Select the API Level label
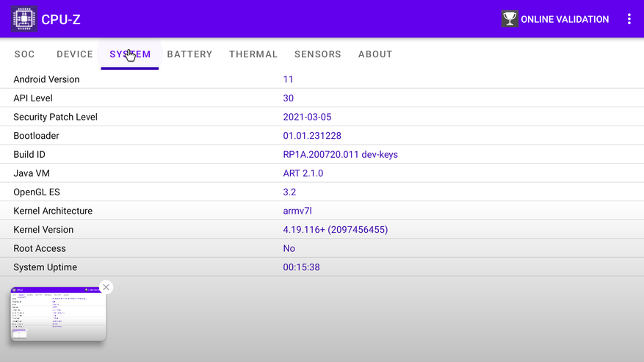The image size is (644, 362). click(x=33, y=98)
